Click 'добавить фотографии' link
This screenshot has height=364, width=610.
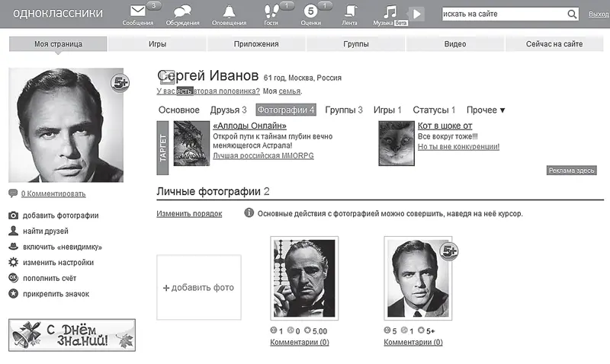point(61,216)
